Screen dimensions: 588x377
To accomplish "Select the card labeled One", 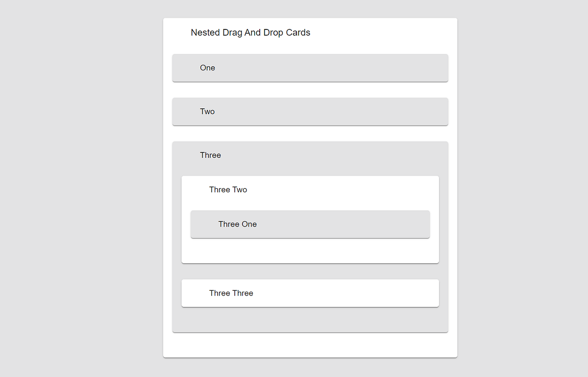I will pyautogui.click(x=310, y=68).
